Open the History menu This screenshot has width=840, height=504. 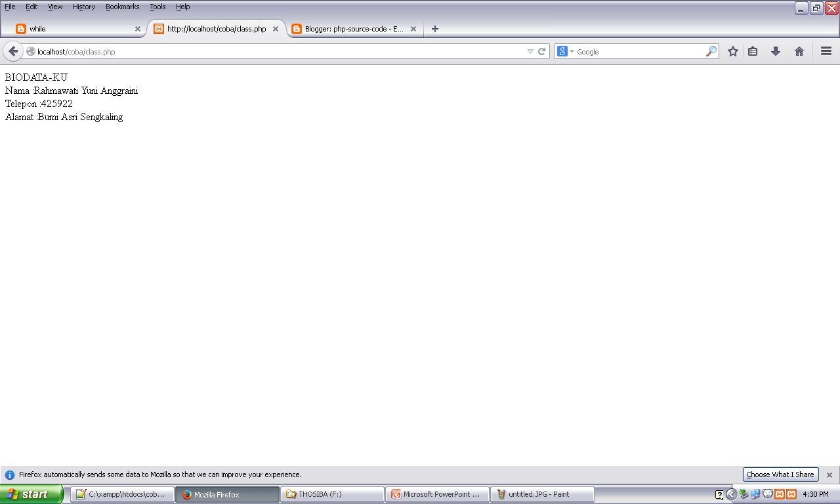click(84, 7)
